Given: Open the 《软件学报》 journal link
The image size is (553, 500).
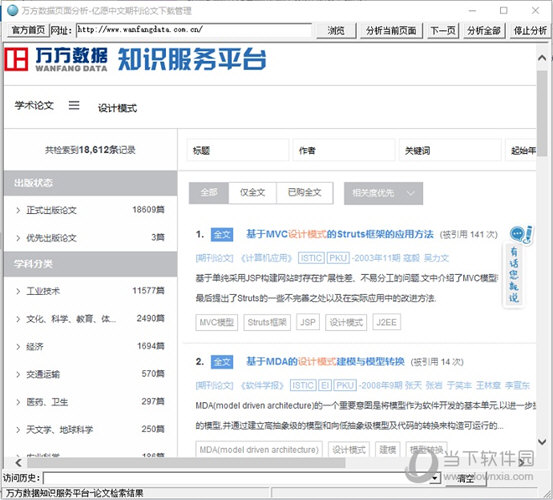Looking at the screenshot, I should 262,385.
